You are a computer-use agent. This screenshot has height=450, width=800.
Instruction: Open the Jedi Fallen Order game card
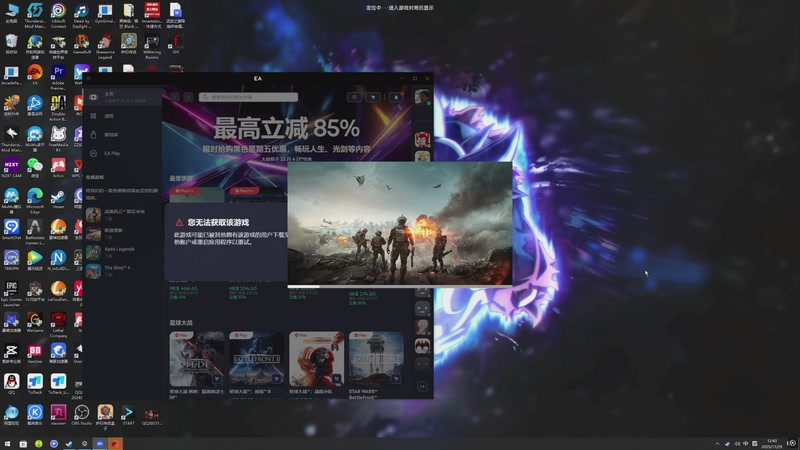tap(197, 359)
